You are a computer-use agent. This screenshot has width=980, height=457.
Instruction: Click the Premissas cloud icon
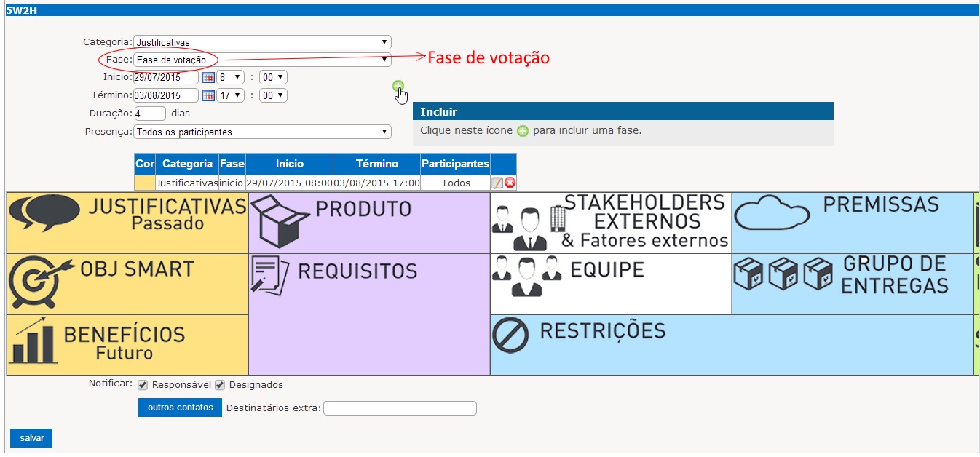coord(772,214)
